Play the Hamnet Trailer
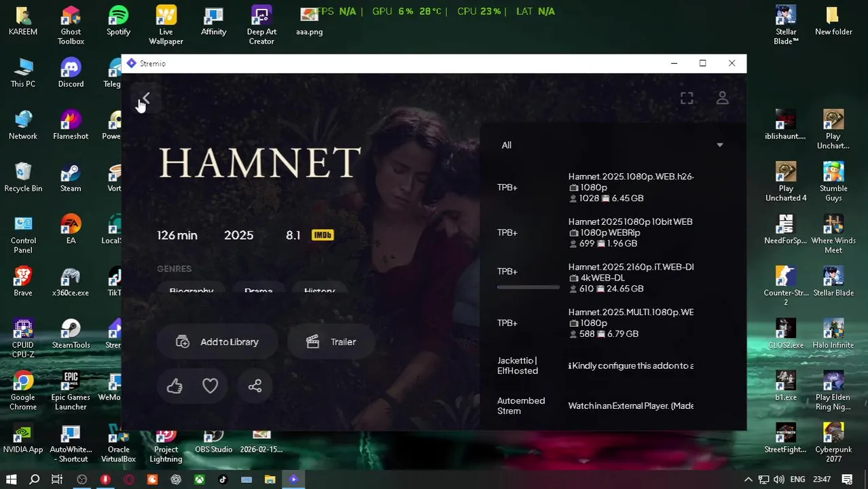 [331, 342]
